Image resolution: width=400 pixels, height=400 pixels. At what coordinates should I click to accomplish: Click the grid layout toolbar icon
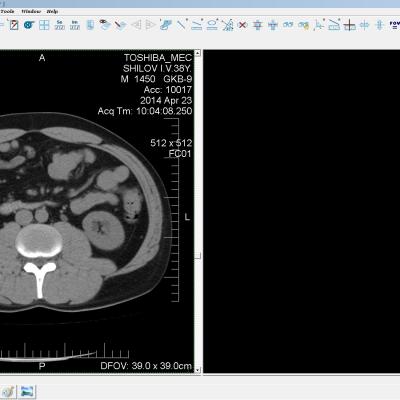44,25
